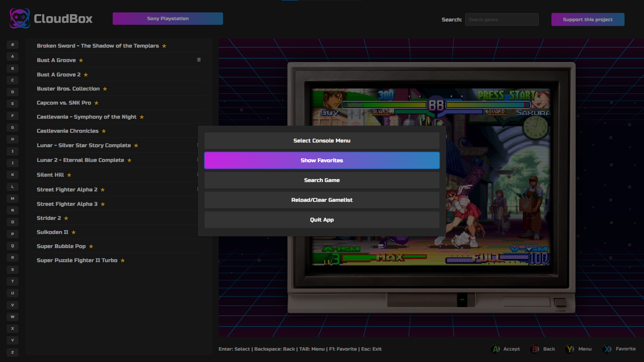Open the Bust A Groove row menu icon
Viewport: 644px width, 362px height.
coord(199,60)
